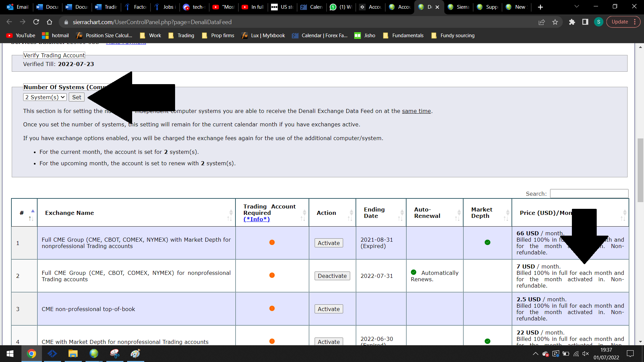Bookmark page with star icon

[555, 22]
